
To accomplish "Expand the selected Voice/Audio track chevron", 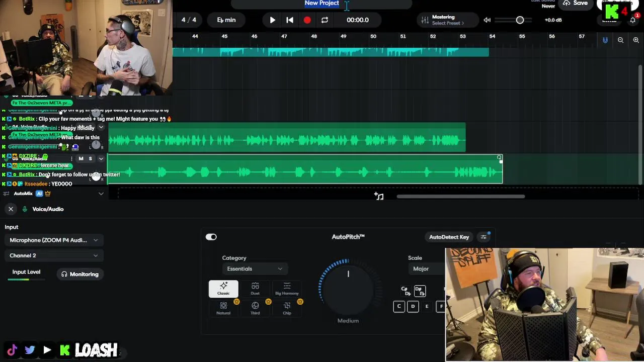I will tap(101, 159).
